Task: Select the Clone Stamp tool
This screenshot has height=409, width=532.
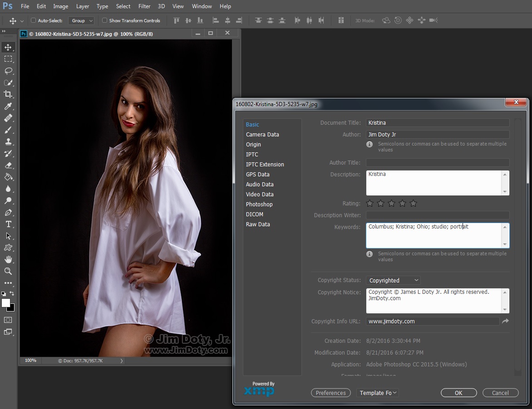Action: [8, 141]
